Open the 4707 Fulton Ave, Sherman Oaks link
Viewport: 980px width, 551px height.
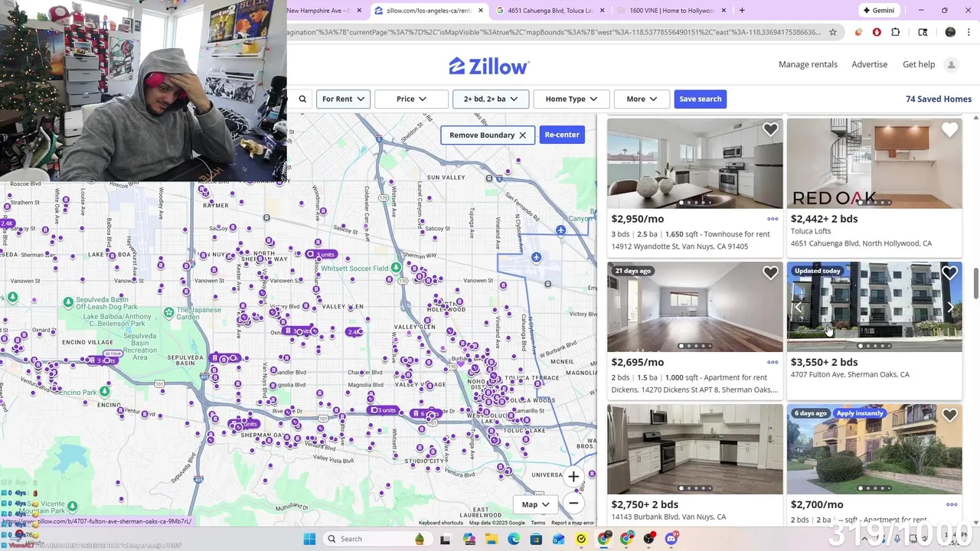(850, 375)
